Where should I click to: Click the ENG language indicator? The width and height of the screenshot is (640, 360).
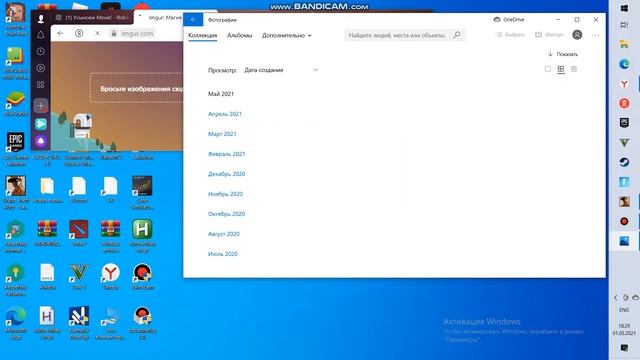pos(624,310)
